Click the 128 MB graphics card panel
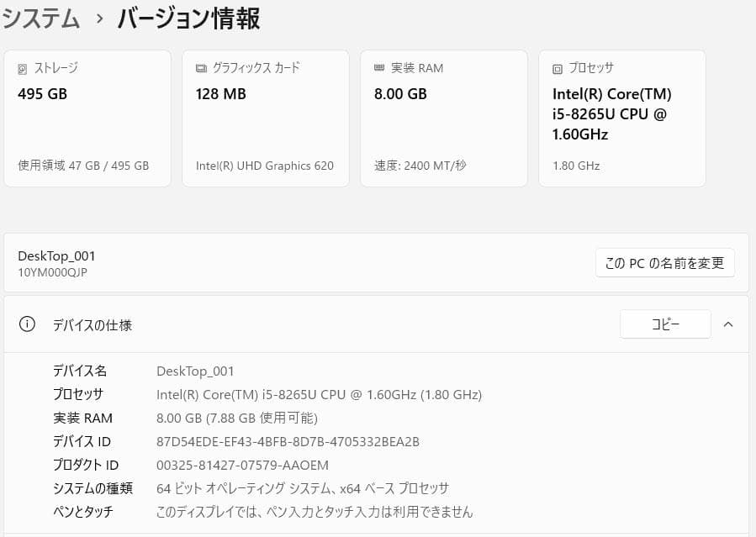Image resolution: width=756 pixels, height=537 pixels. click(x=266, y=118)
